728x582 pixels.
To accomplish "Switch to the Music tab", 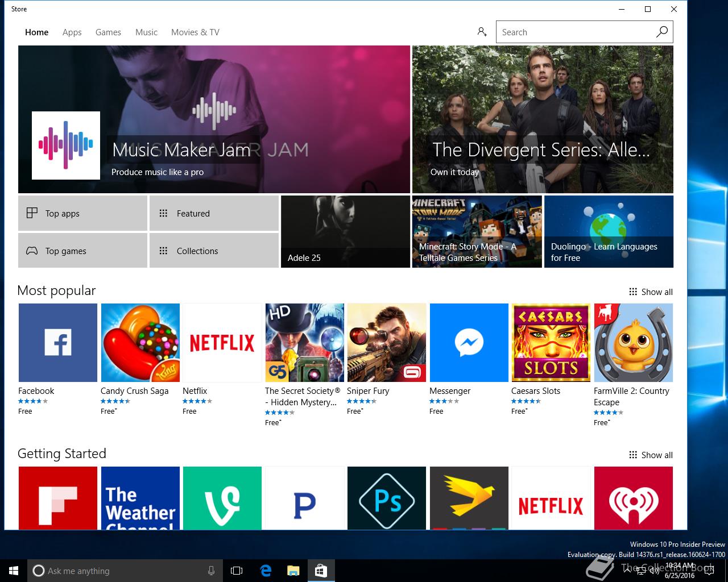I will click(146, 32).
